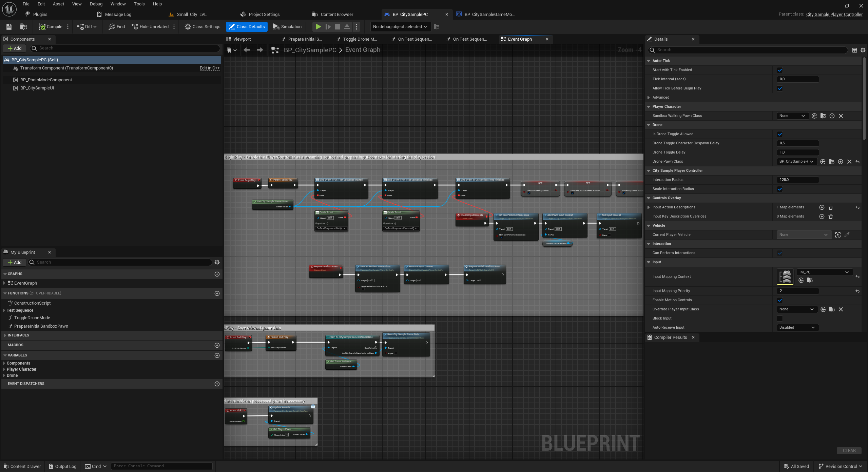Toggle Is Drone Toggle Allowed
The width and height of the screenshot is (868, 472).
[780, 134]
